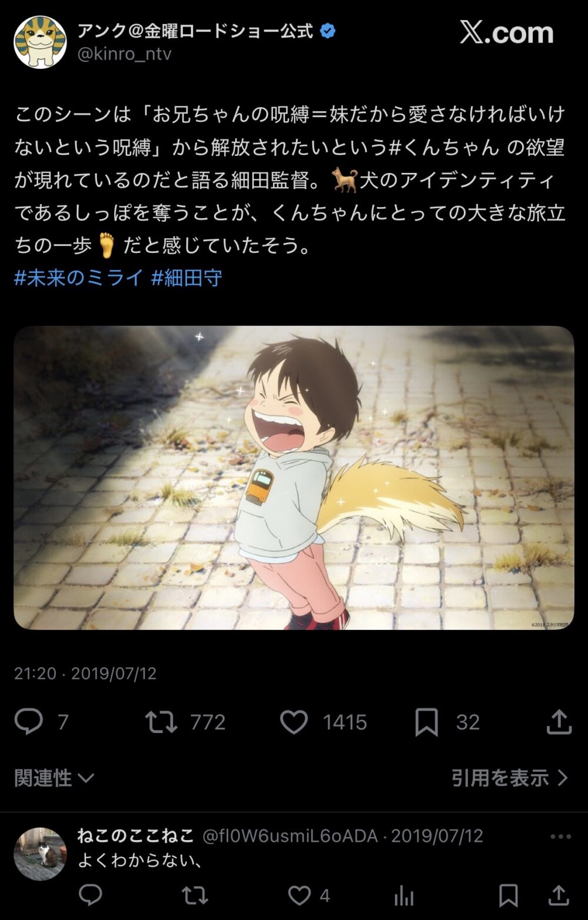Like the main post with heart icon
The height and width of the screenshot is (920, 588).
click(x=294, y=722)
